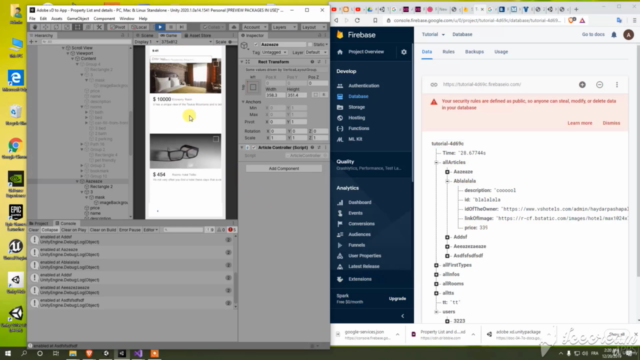640x360 pixels.
Task: Open the File menu in Unity
Action: coord(32,18)
